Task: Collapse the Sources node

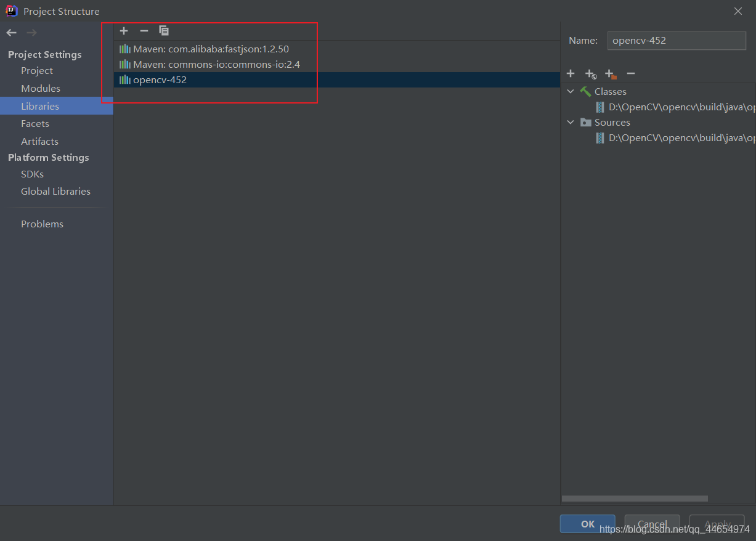Action: tap(571, 122)
